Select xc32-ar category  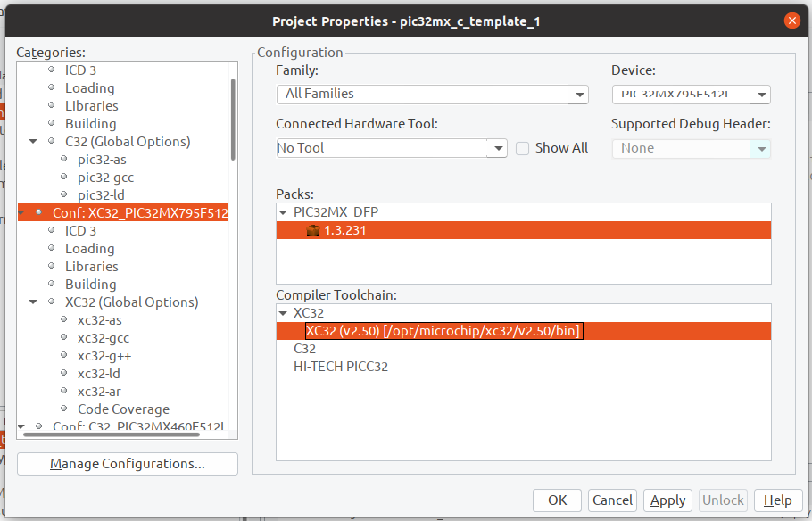click(x=99, y=392)
